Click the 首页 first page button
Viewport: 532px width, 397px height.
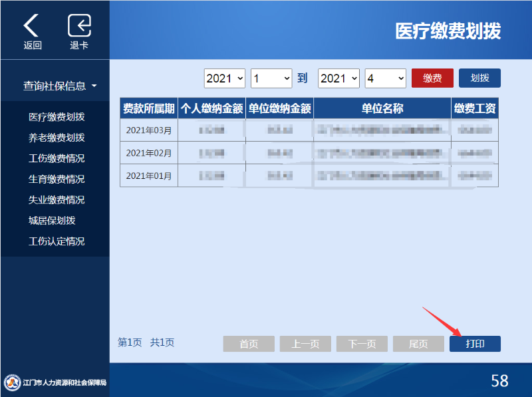point(249,344)
